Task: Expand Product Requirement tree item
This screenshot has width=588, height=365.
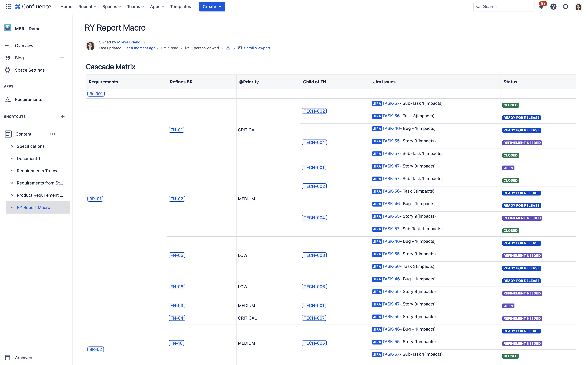Action: (x=12, y=195)
